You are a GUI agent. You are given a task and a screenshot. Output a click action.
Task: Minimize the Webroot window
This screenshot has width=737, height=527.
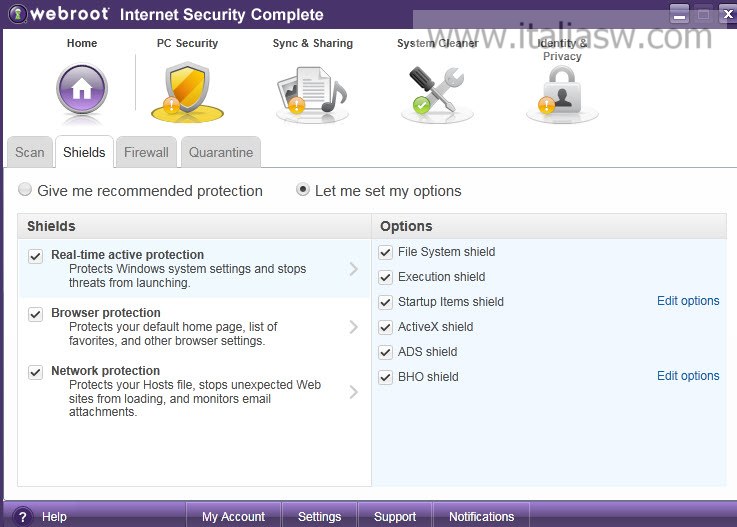[x=679, y=14]
